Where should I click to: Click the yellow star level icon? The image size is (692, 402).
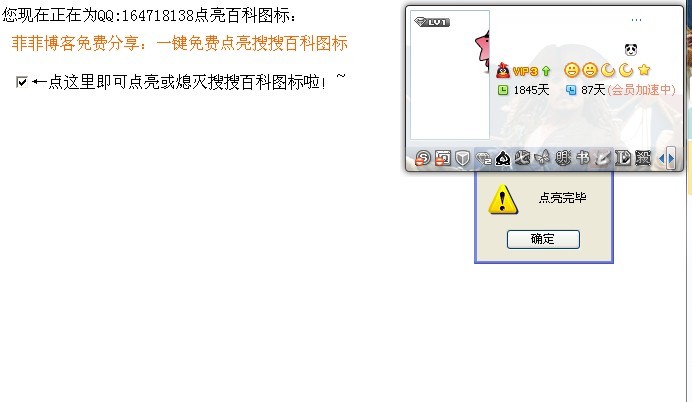pyautogui.click(x=644, y=70)
